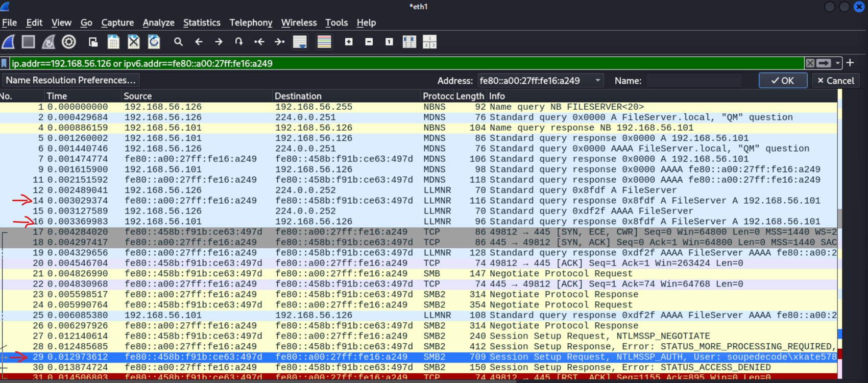
Task: Open the Telephony menu
Action: pos(251,22)
